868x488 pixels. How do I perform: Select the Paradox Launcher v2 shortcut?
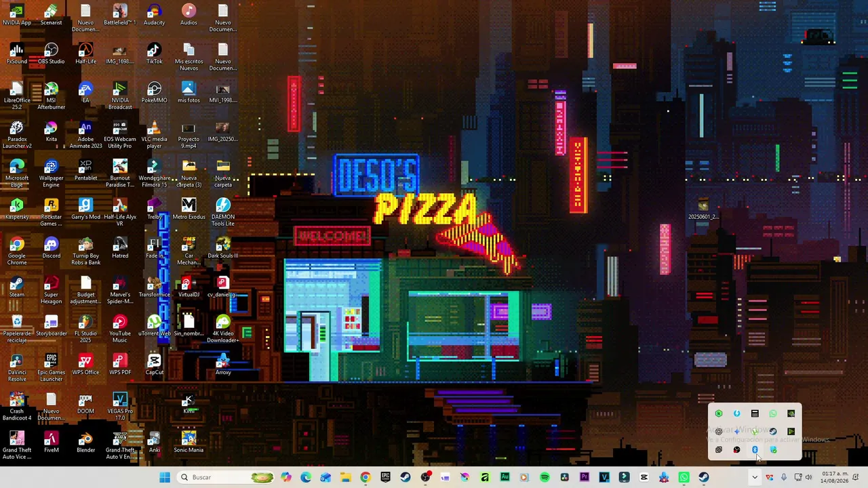pos(17,135)
